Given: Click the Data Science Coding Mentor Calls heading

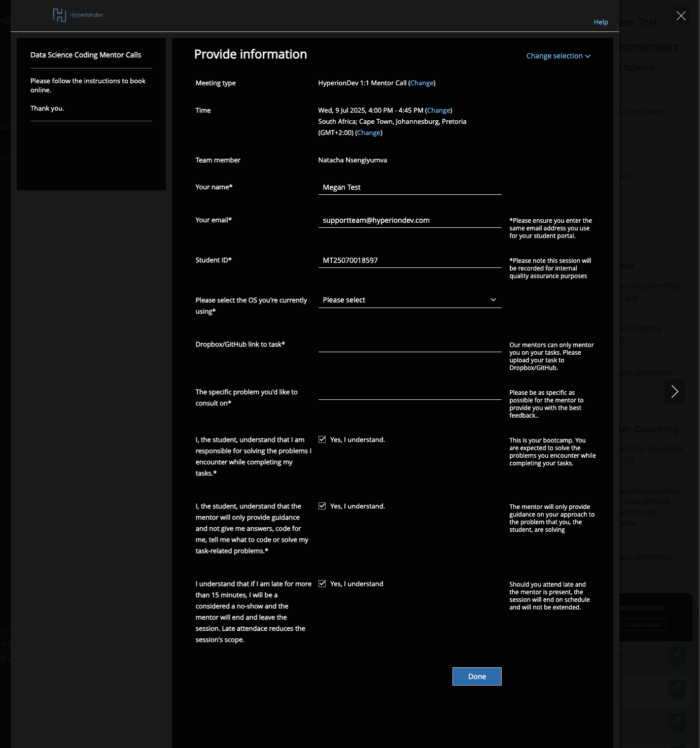Looking at the screenshot, I should tap(86, 55).
